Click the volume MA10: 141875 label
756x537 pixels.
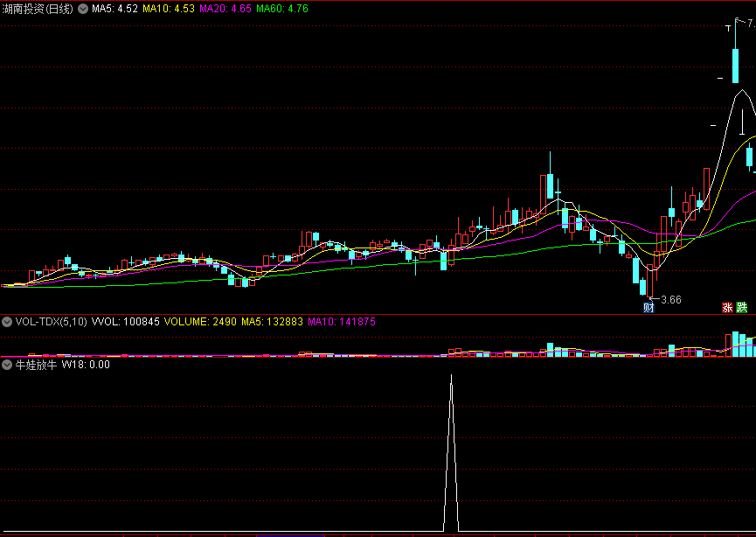click(x=342, y=322)
